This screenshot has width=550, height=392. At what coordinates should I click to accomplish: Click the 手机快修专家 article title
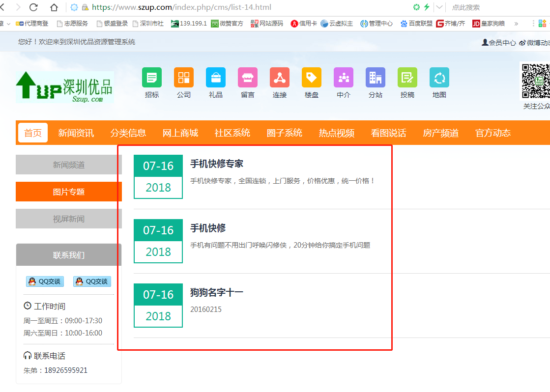(x=217, y=164)
